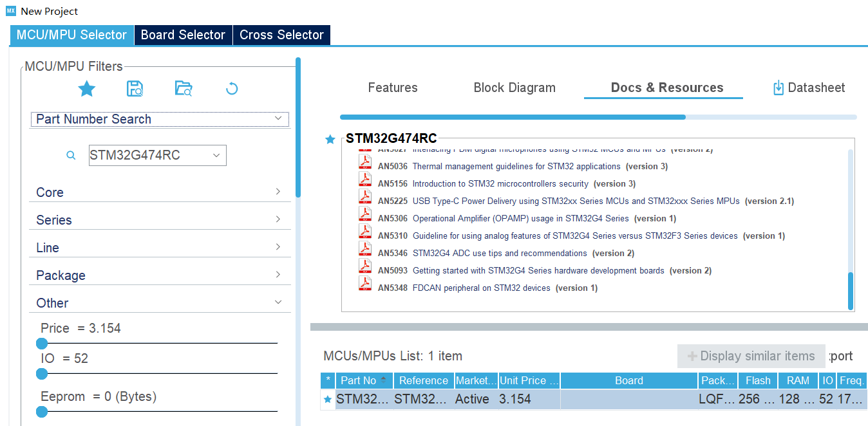Adjust the Price slider handle
The width and height of the screenshot is (868, 426).
(x=42, y=344)
